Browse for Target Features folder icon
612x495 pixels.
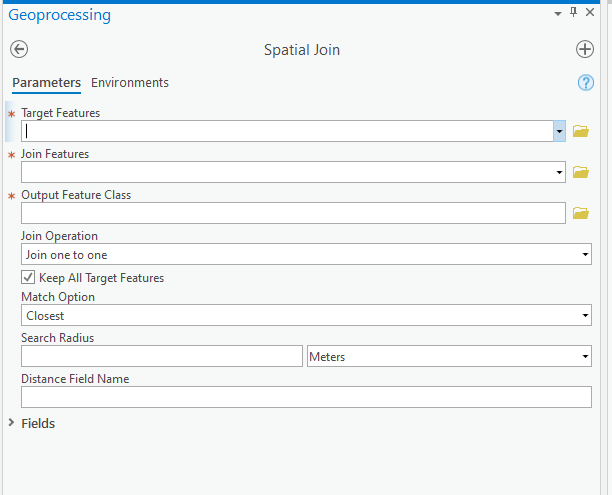pos(580,131)
